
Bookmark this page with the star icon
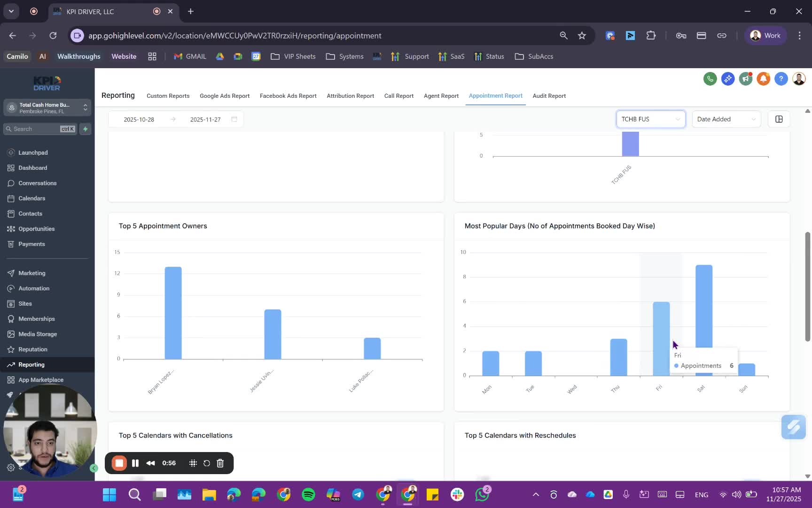tap(582, 36)
